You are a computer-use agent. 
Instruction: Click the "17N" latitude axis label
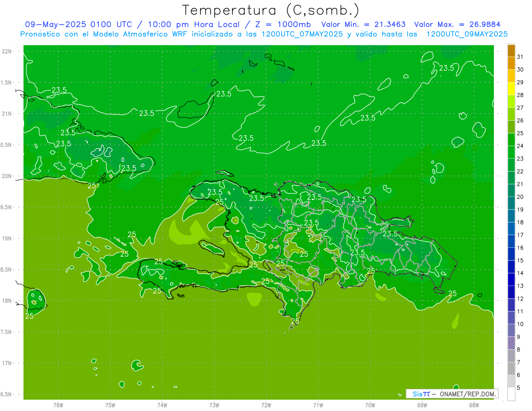(x=7, y=363)
